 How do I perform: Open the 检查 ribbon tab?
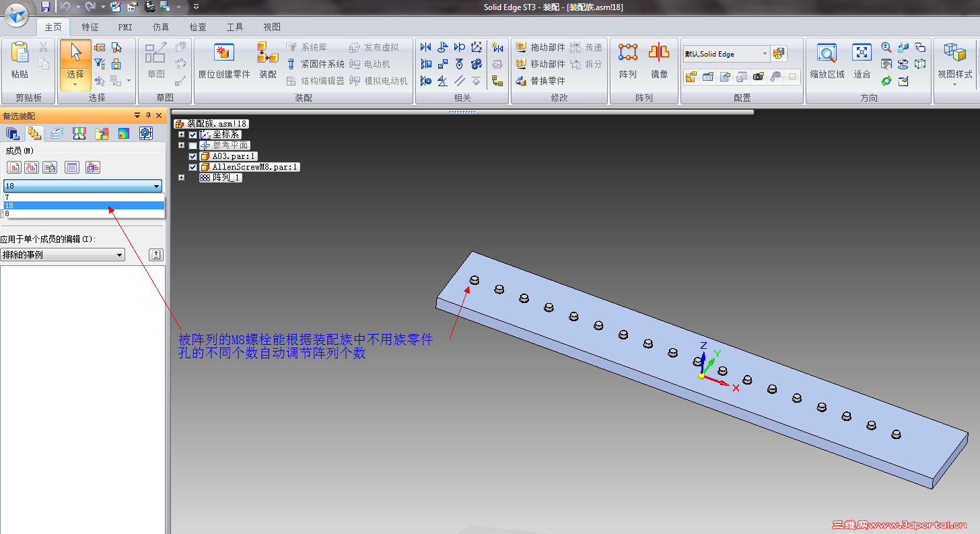point(198,27)
